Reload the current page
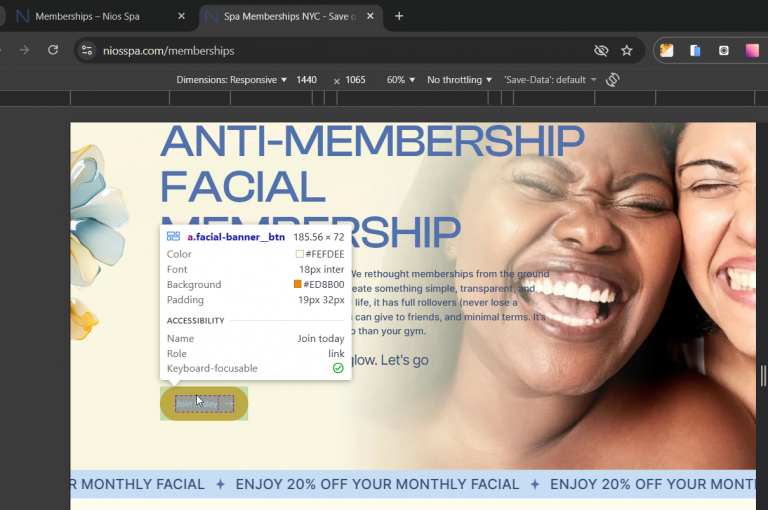Screen dimensions: 768x510 [53, 50]
